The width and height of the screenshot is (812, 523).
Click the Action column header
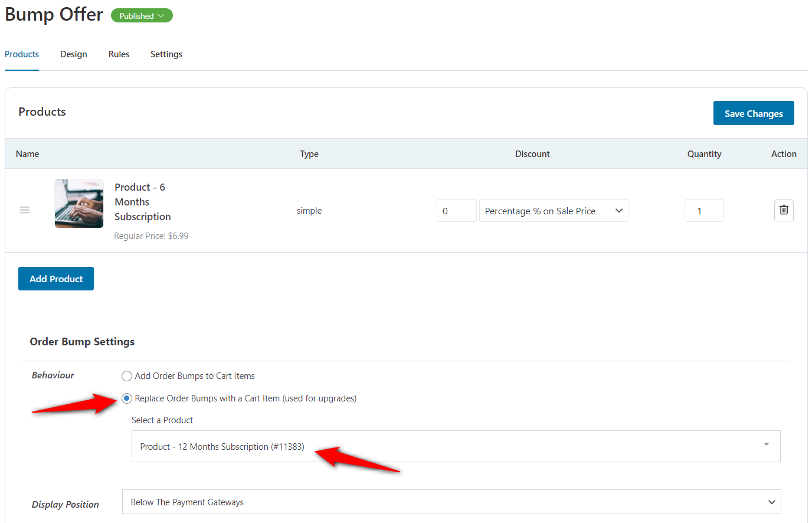click(784, 154)
